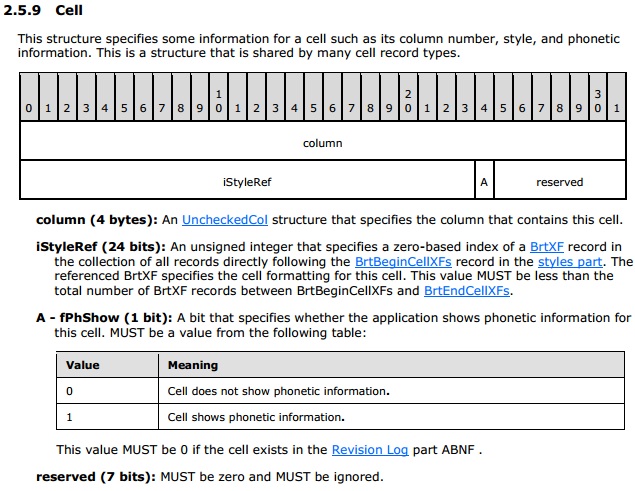The width and height of the screenshot is (635, 491).
Task: Open the UncheckedCol link
Action: [x=225, y=220]
